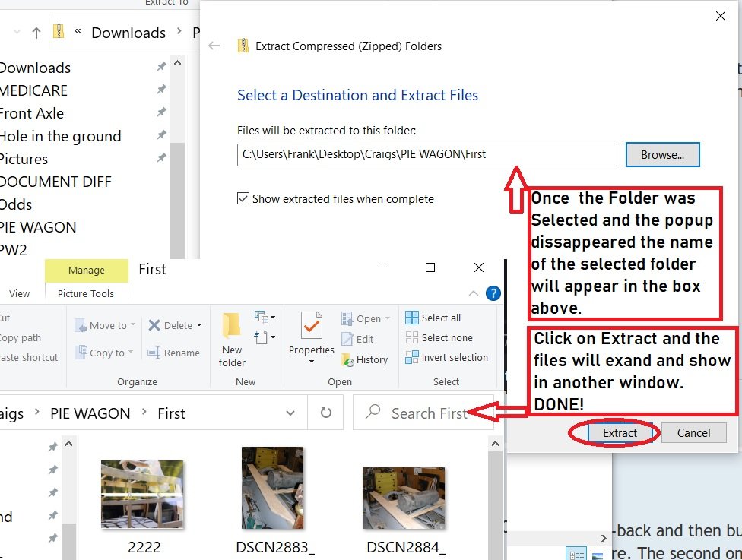The height and width of the screenshot is (560, 742).
Task: Expand the Move to dropdown
Action: (132, 325)
